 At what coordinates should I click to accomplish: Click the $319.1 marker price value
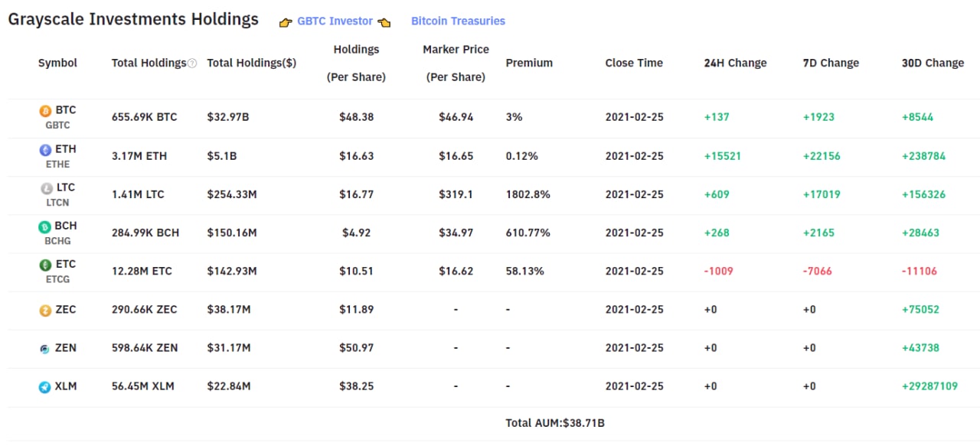pos(456,194)
